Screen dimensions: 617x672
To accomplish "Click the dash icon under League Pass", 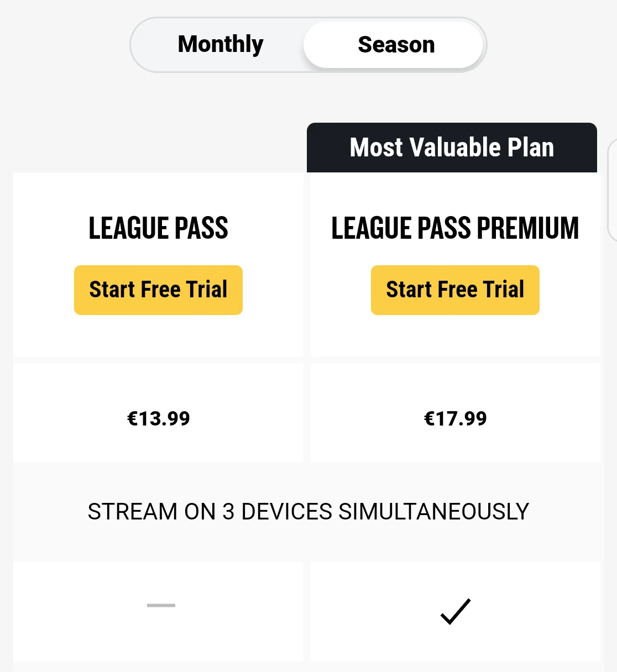I will point(161,606).
